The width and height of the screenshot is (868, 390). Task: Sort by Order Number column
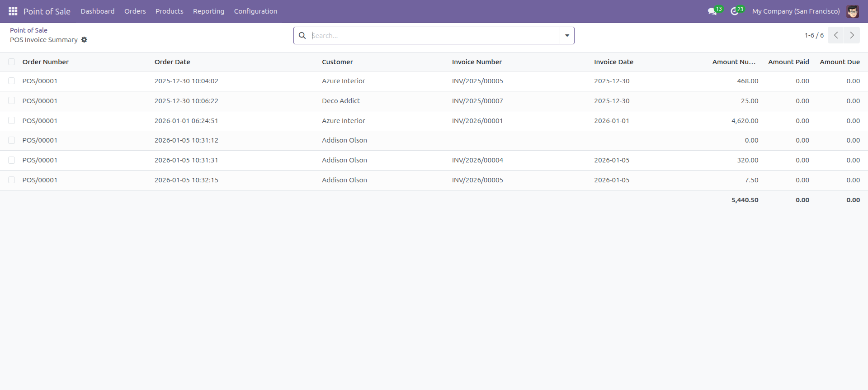tap(46, 62)
